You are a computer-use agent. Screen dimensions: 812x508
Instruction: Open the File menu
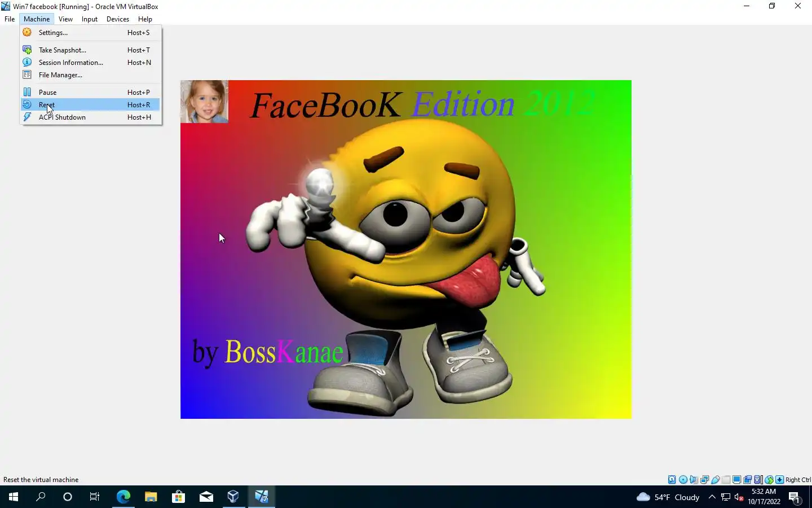tap(10, 19)
